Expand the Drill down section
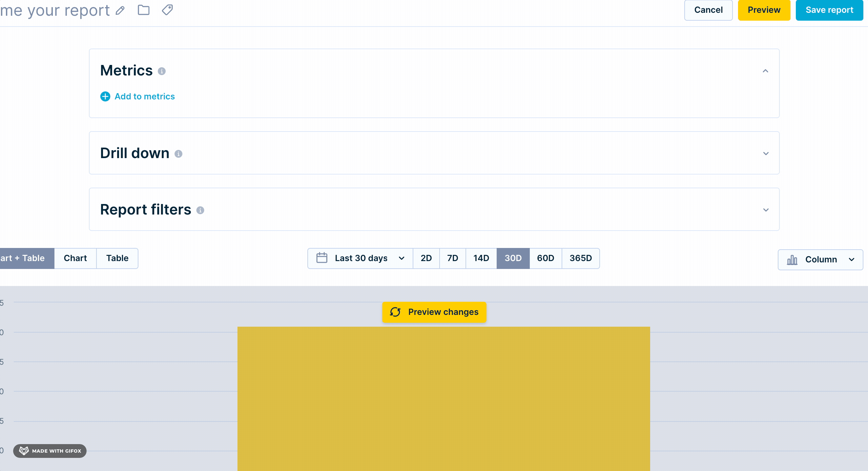The width and height of the screenshot is (868, 471). (x=766, y=154)
